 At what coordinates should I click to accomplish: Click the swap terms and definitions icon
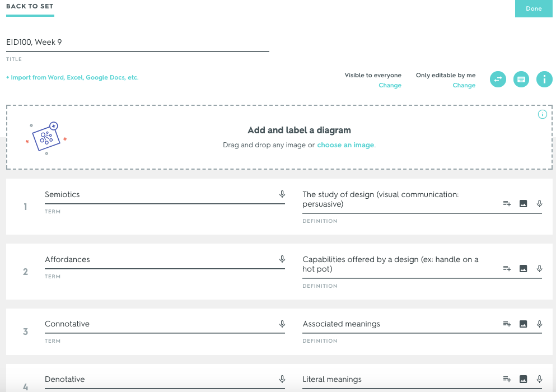click(x=498, y=79)
